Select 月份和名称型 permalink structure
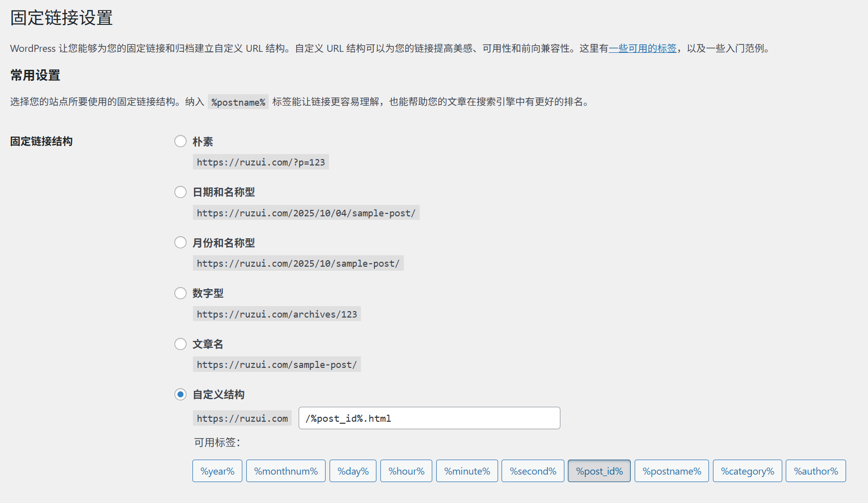The height and width of the screenshot is (503, 868). (180, 243)
